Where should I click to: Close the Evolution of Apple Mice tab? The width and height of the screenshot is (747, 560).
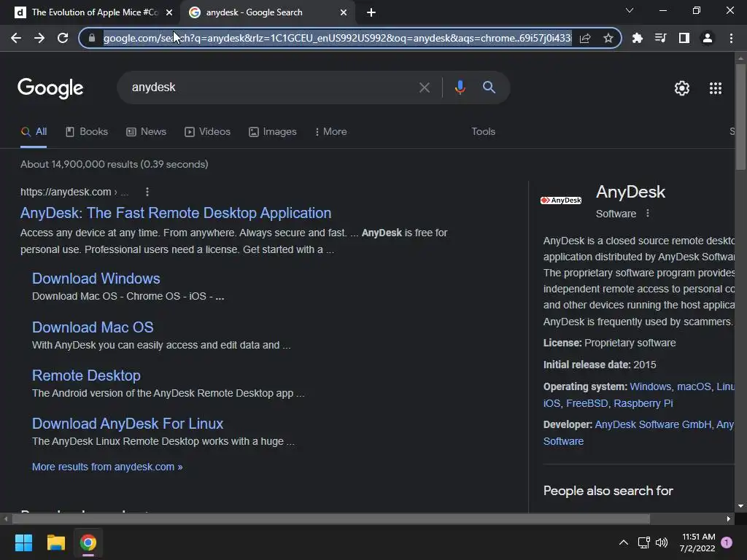point(169,12)
